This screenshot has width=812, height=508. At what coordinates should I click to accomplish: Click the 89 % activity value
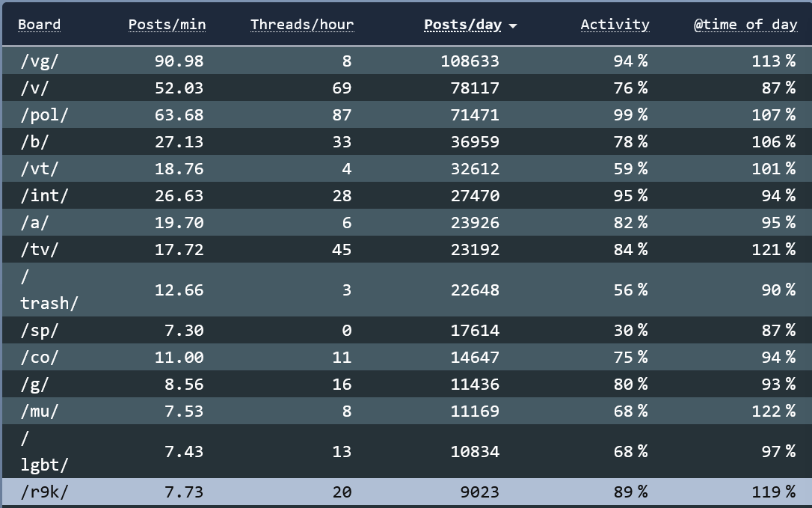(x=631, y=492)
